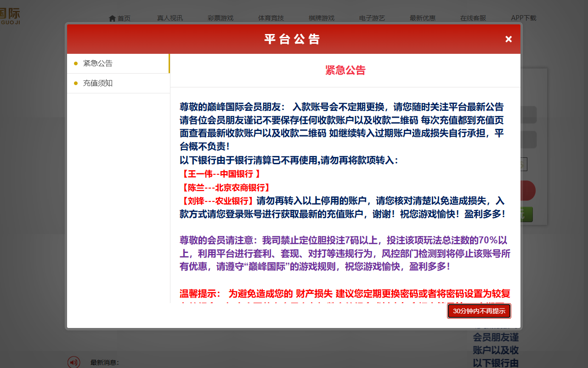
Task: Open the 充值须知 sidebar tab
Action: 118,83
